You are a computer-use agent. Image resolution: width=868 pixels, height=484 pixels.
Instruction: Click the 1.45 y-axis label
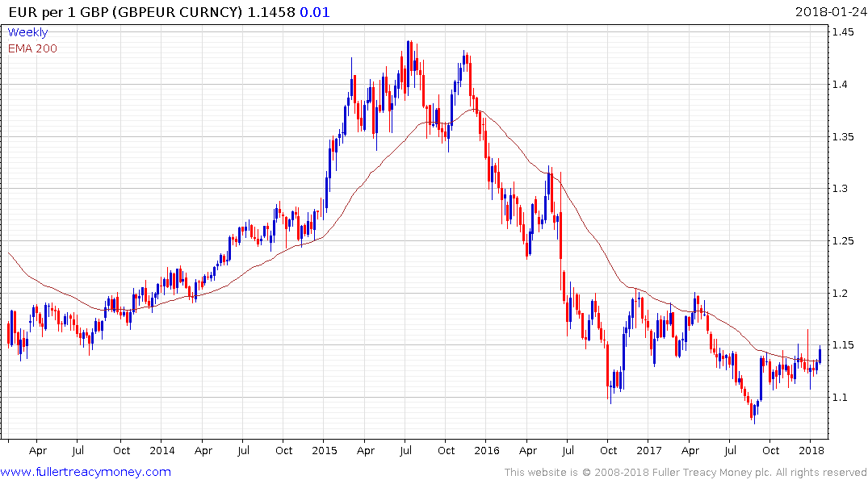[842, 32]
